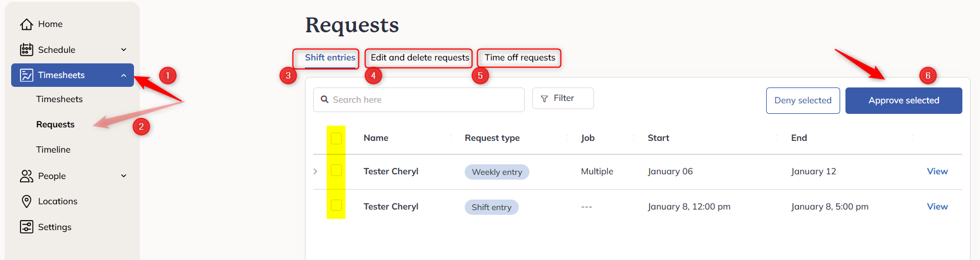Expand the Weekly entry row arrow
The height and width of the screenshot is (260, 980).
316,171
